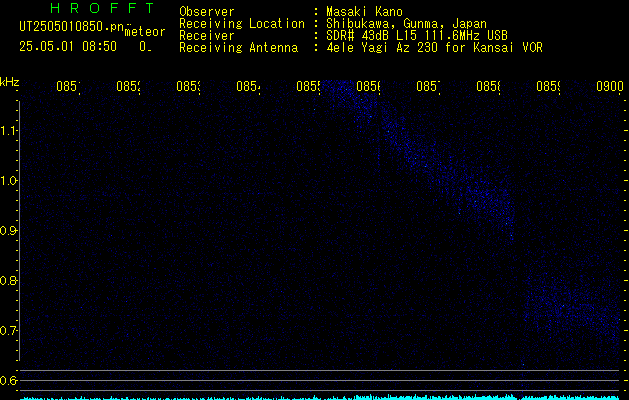The height and width of the screenshot is (400, 629).
Task: Select 'SDR# 43dB L15 111.6MHz USB' text
Action: click(x=417, y=36)
